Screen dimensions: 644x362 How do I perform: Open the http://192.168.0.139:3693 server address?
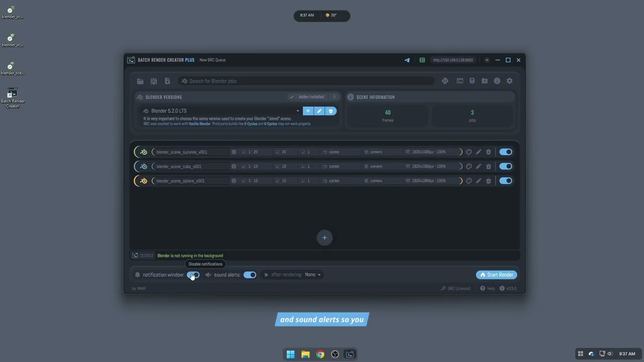(453, 60)
